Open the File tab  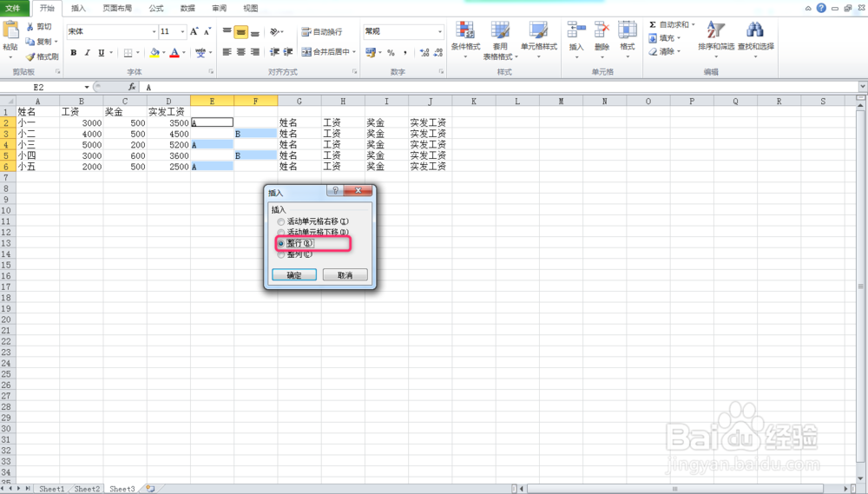13,8
